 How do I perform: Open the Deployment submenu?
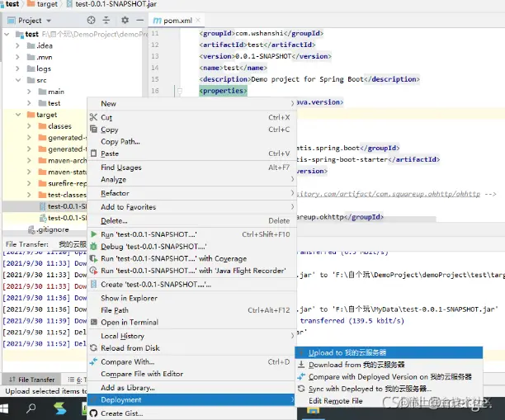[192, 399]
